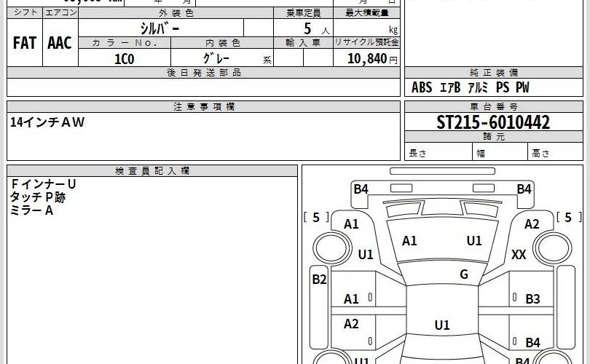
Task: Click the 14インチAW note text
Action: 48,123
